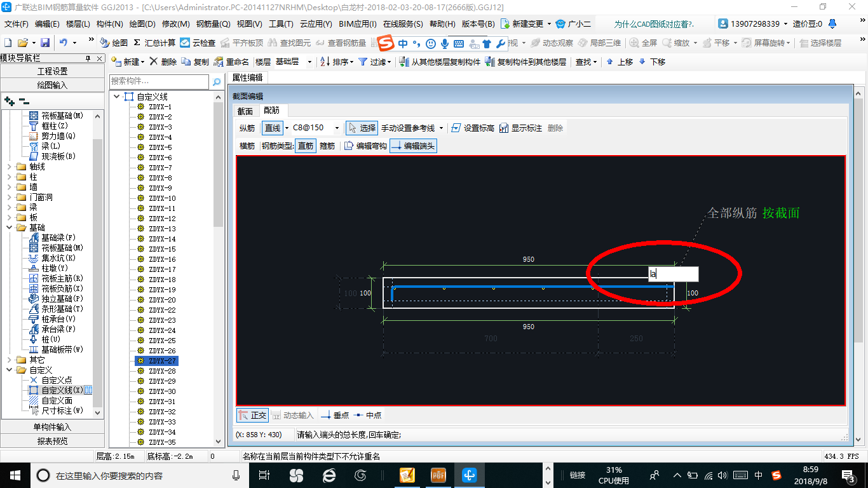
Task: Click 为什么CAD图纸对应着 link
Action: (x=654, y=24)
